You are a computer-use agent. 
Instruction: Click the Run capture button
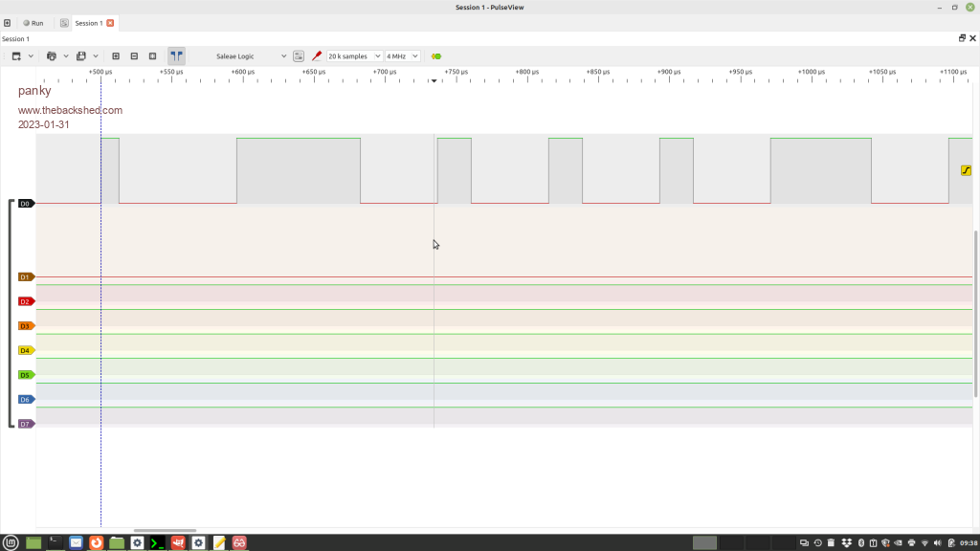(33, 23)
